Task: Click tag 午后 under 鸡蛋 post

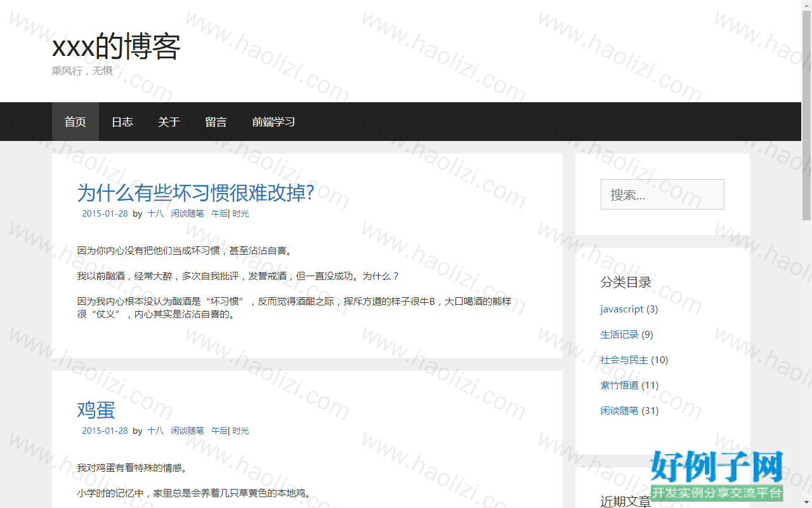Action: (219, 431)
